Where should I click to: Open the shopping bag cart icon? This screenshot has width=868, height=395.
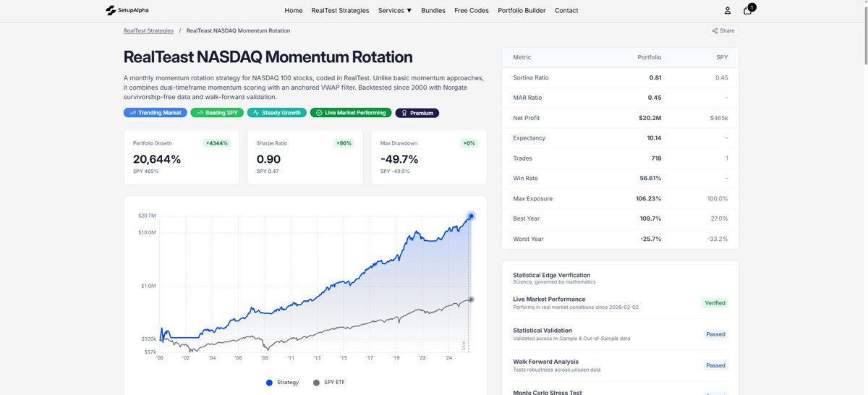(x=748, y=10)
